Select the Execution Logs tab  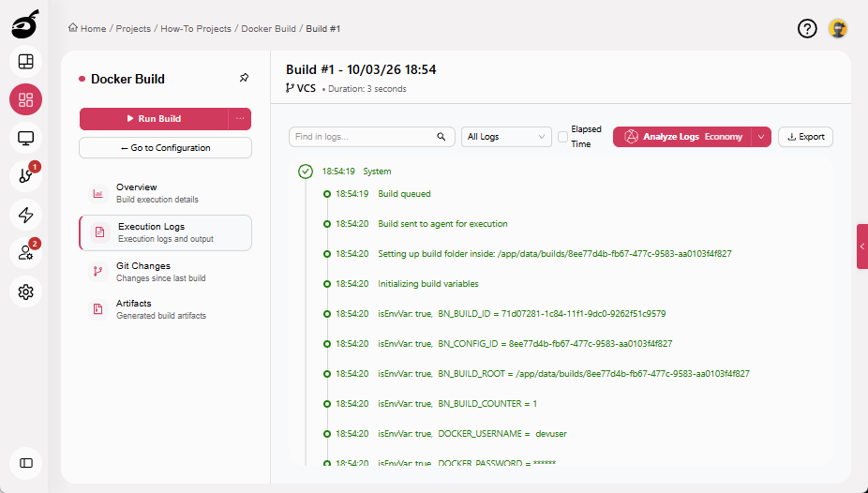click(165, 232)
